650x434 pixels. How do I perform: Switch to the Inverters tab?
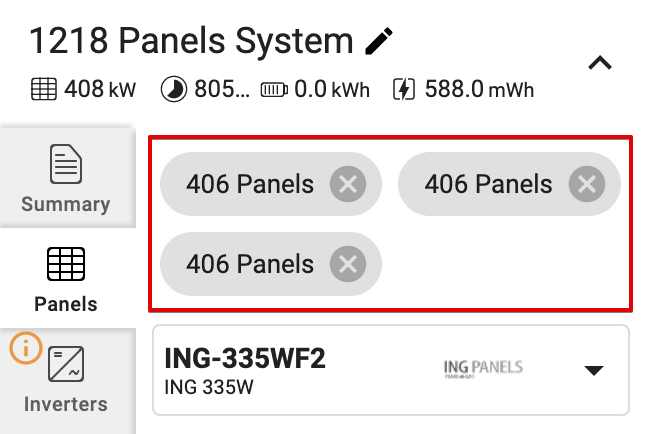point(66,381)
